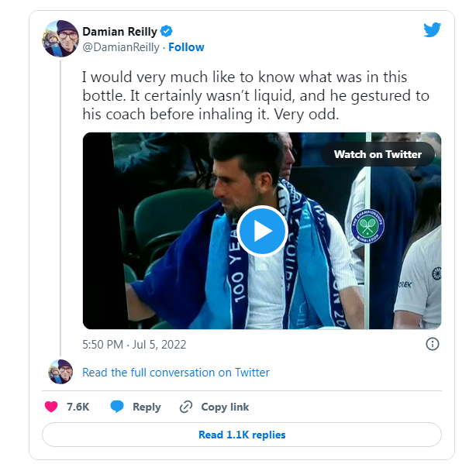Like the tweet with the heart icon
The height and width of the screenshot is (464, 476).
point(51,407)
